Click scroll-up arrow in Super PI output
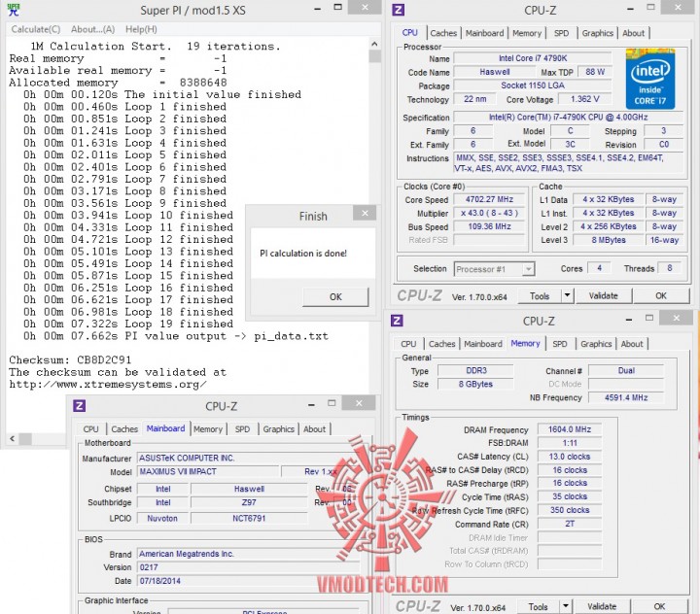 [x=374, y=44]
